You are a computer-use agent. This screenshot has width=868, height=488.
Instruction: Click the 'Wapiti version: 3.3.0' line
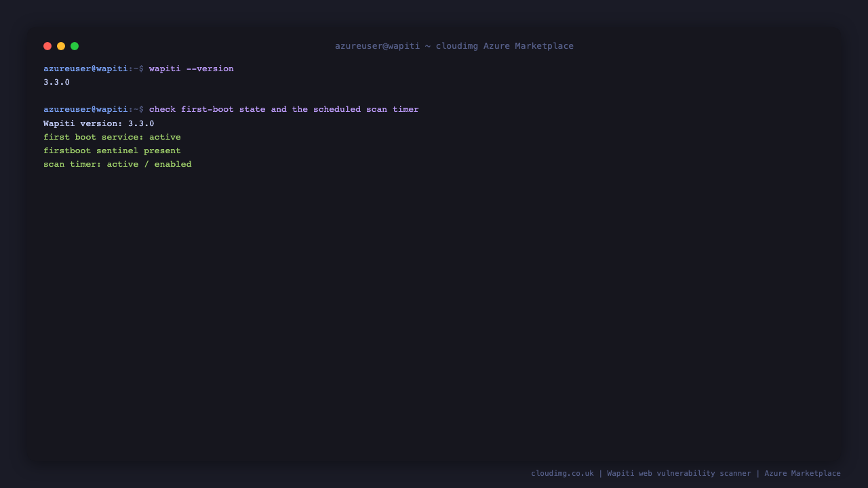point(99,123)
